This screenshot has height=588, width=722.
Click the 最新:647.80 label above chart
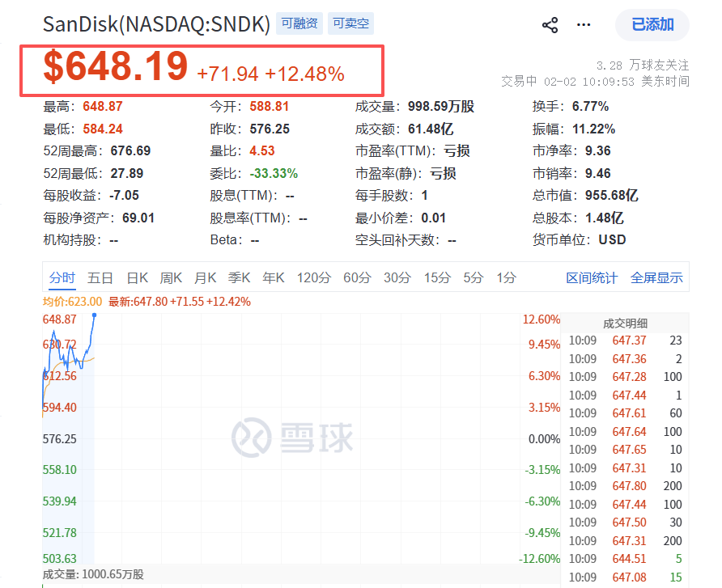coord(180,302)
